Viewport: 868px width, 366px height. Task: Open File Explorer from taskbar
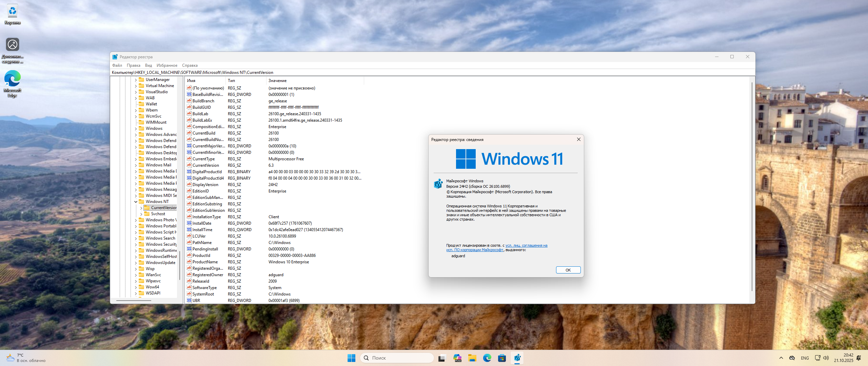(472, 358)
